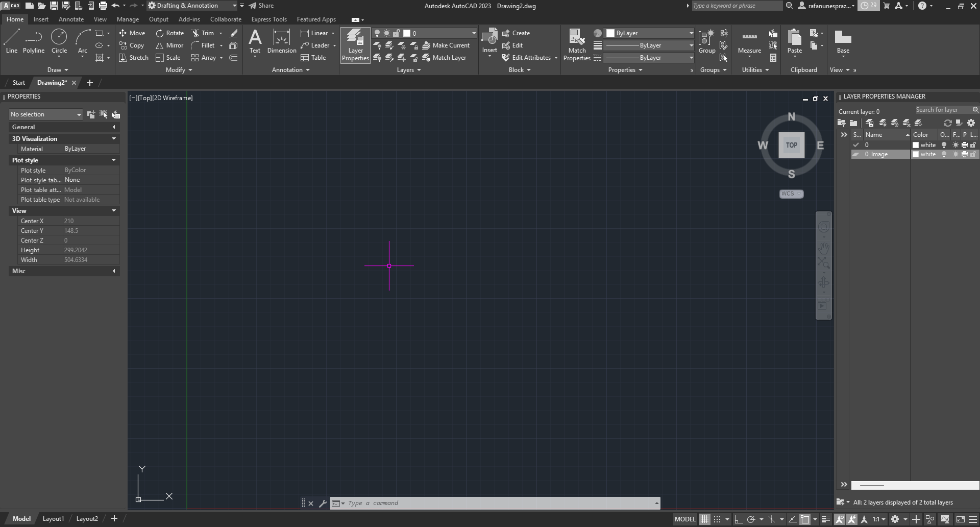Expand the ByLayer color dropdown
980x527 pixels.
click(x=691, y=33)
